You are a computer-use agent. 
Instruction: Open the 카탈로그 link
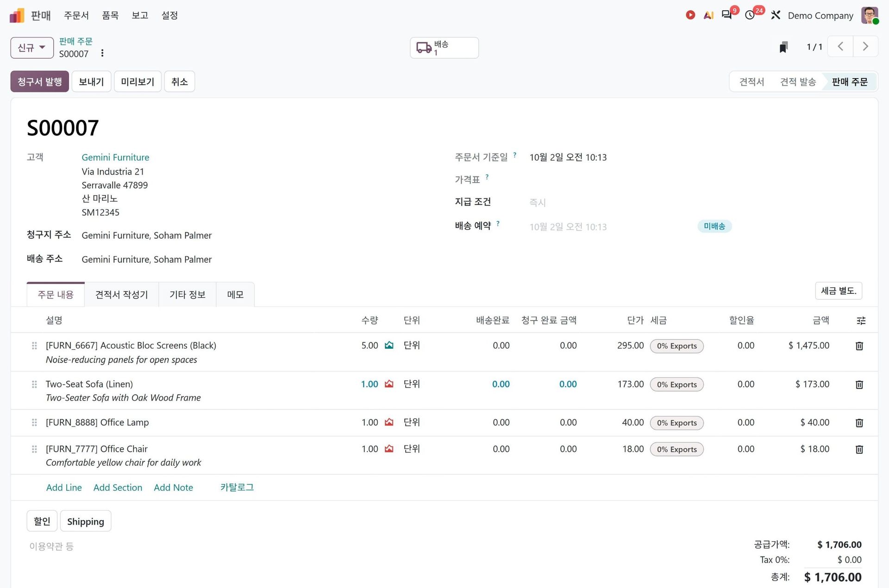(237, 487)
